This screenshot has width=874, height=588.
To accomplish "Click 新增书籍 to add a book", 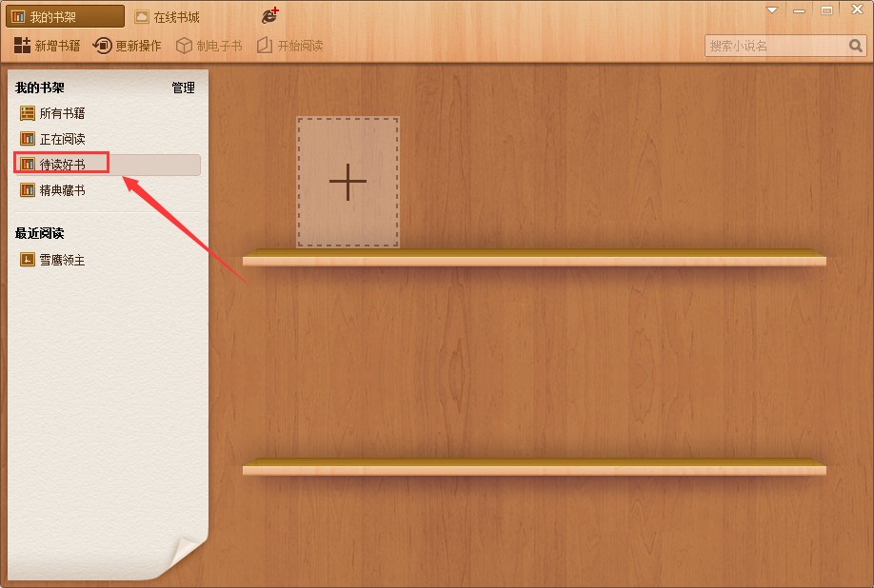I will tap(47, 46).
